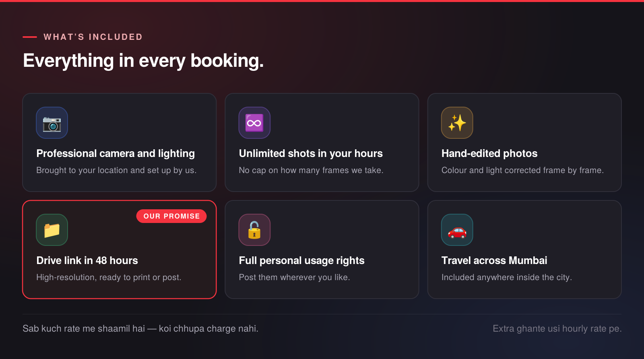644x359 pixels.
Task: Click 'Travel across Mumbai' title
Action: [x=494, y=260]
